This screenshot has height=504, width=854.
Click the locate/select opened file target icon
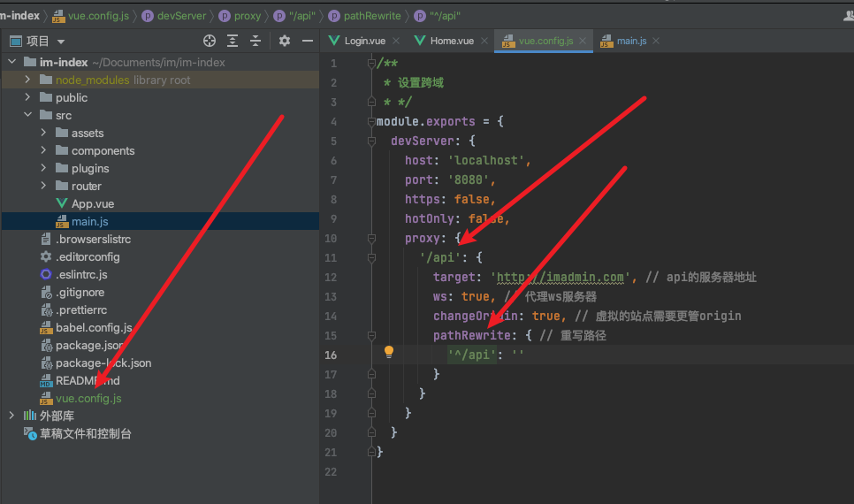click(210, 41)
